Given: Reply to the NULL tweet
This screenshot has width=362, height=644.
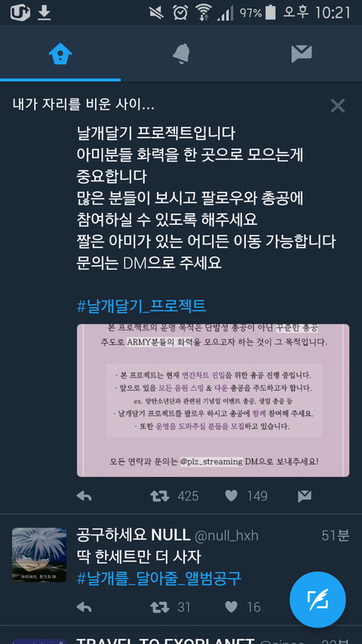Looking at the screenshot, I should [x=84, y=607].
